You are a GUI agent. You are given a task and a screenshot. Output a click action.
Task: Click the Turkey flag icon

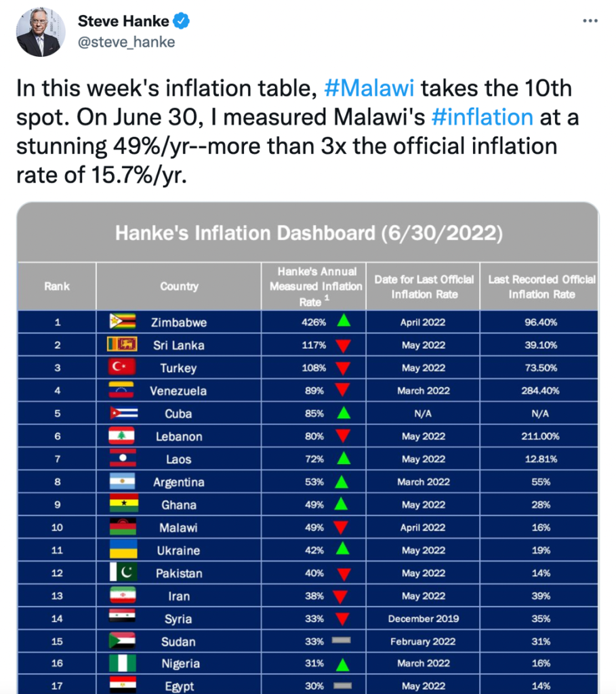[x=122, y=367]
